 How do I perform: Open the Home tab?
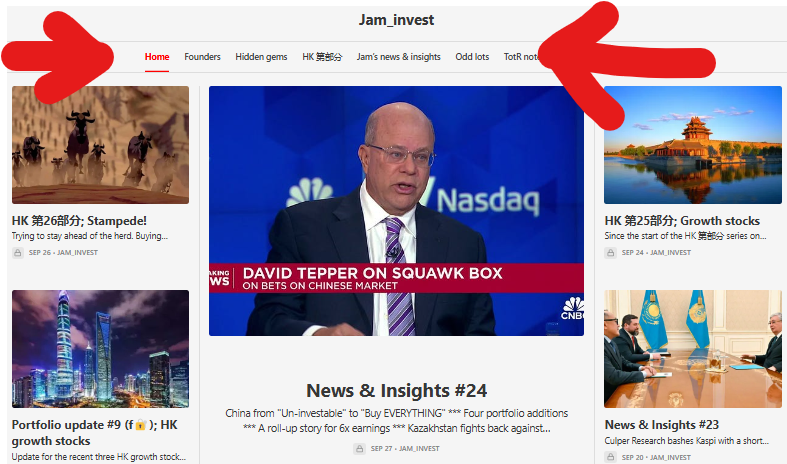pos(157,57)
